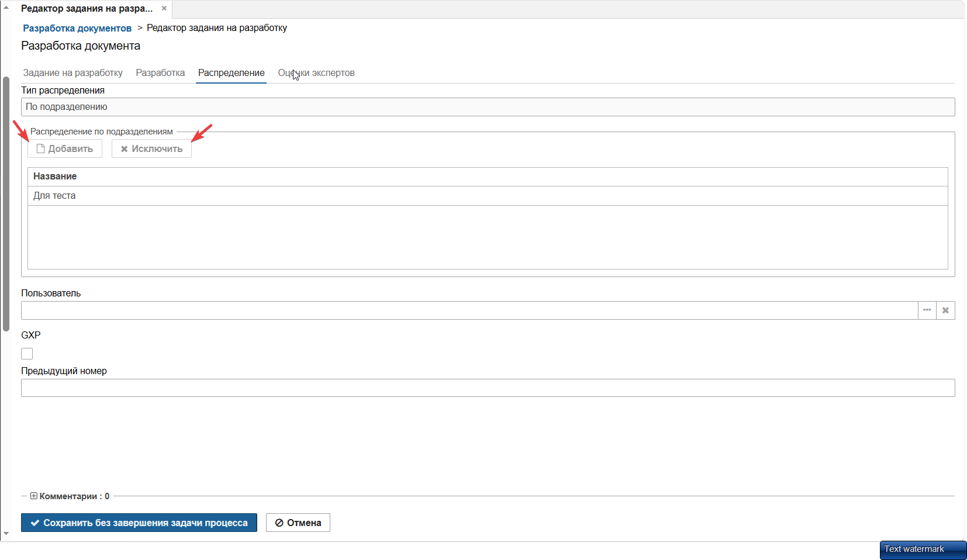Click Добавить button with document icon
This screenshot has height=560, width=967.
pos(65,148)
